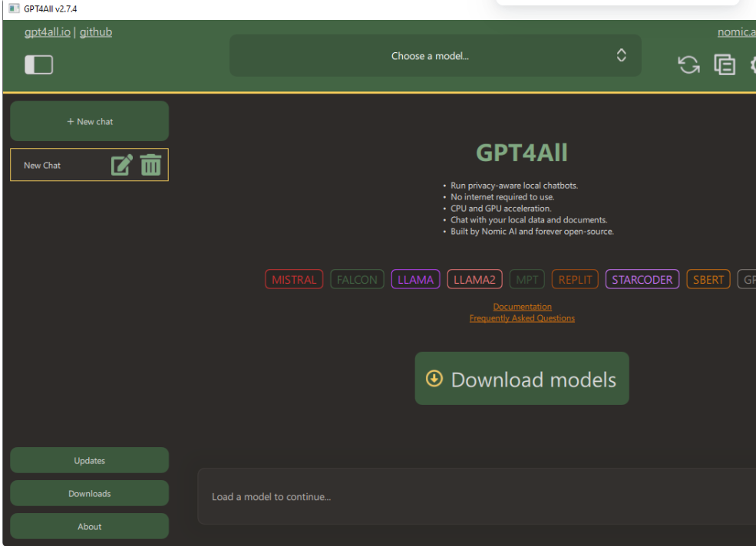The width and height of the screenshot is (756, 546).
Task: Open the About dialog
Action: point(89,526)
